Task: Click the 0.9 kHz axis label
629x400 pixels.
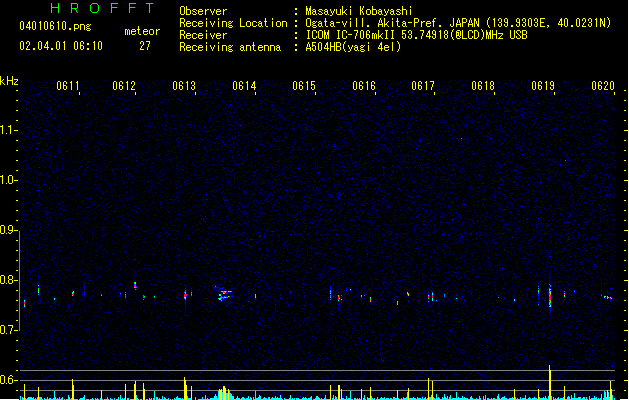Action: (8, 230)
